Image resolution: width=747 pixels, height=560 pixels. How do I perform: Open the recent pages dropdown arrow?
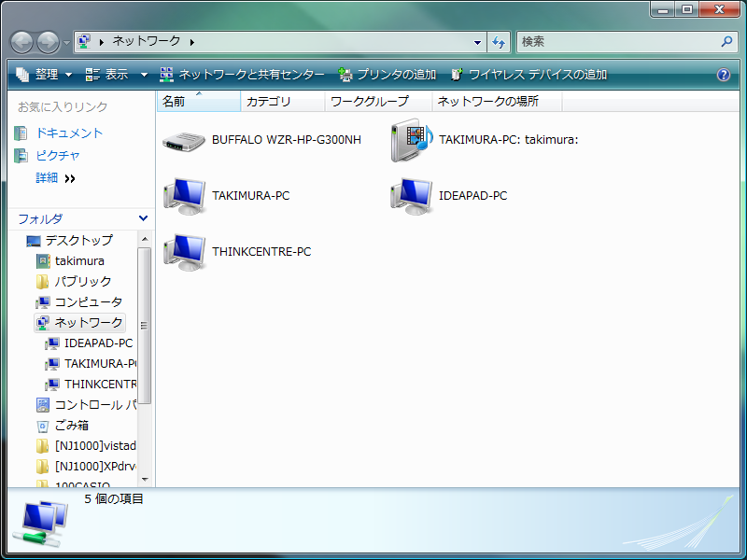click(x=66, y=43)
